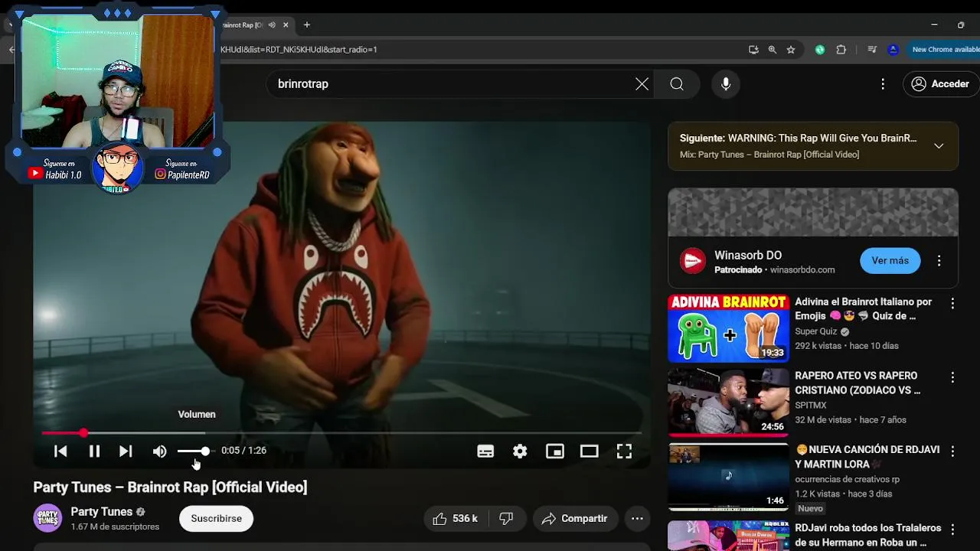Image resolution: width=980 pixels, height=551 pixels.
Task: Open YouTube settings three-dot menu
Action: pyautogui.click(x=883, y=84)
